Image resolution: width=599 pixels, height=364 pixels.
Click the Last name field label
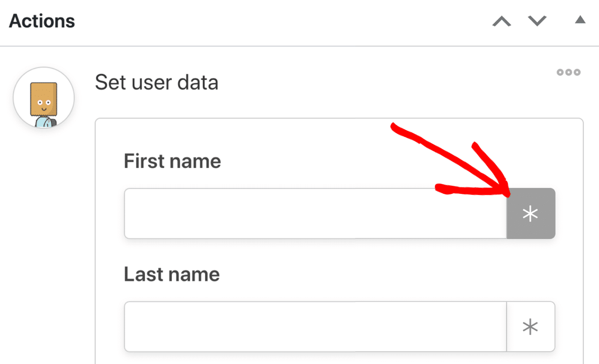pos(172,274)
